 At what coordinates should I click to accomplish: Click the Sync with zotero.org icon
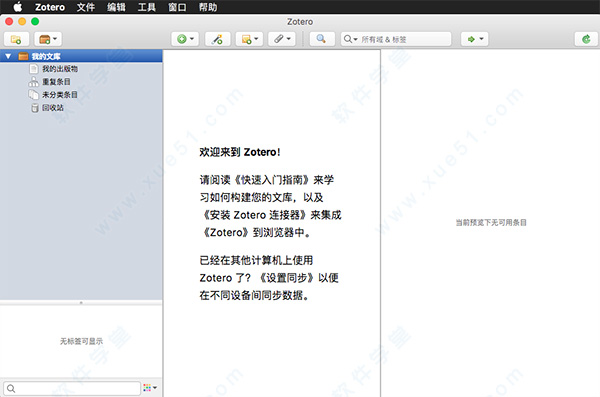pos(586,39)
